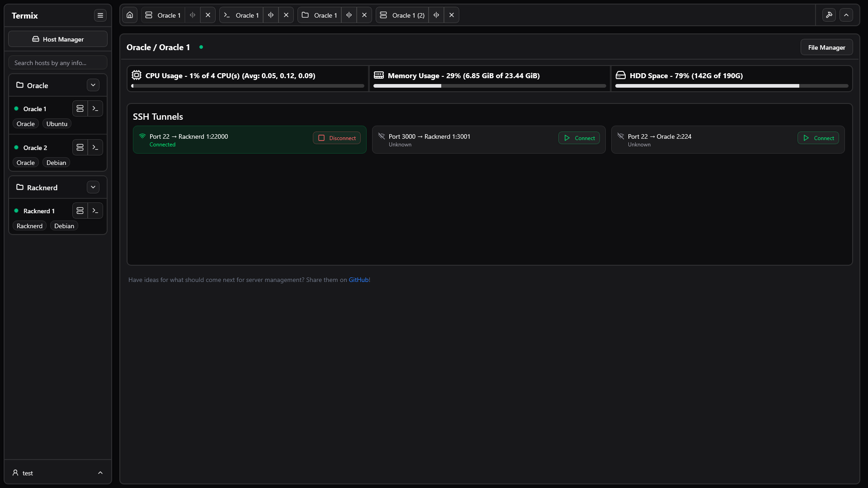Click the HDD Space usage bar

(x=731, y=86)
